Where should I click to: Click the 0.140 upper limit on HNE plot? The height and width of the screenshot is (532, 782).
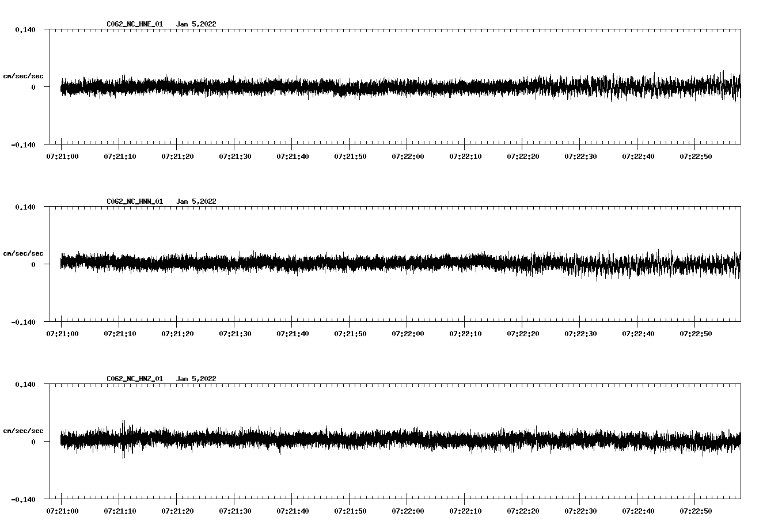[25, 29]
